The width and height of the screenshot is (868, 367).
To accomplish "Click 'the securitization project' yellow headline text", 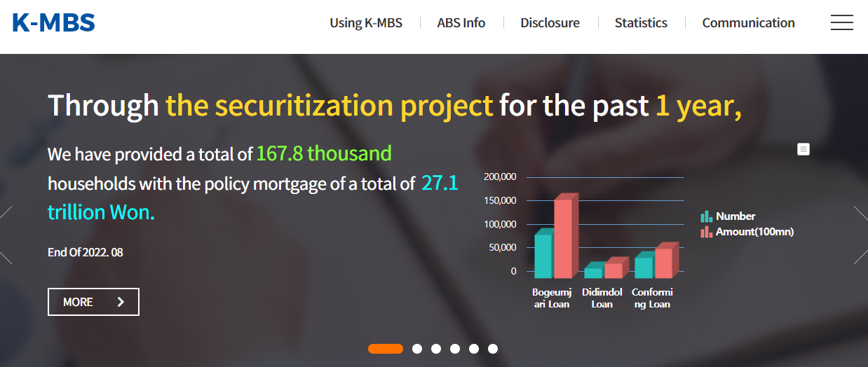I will (x=330, y=106).
